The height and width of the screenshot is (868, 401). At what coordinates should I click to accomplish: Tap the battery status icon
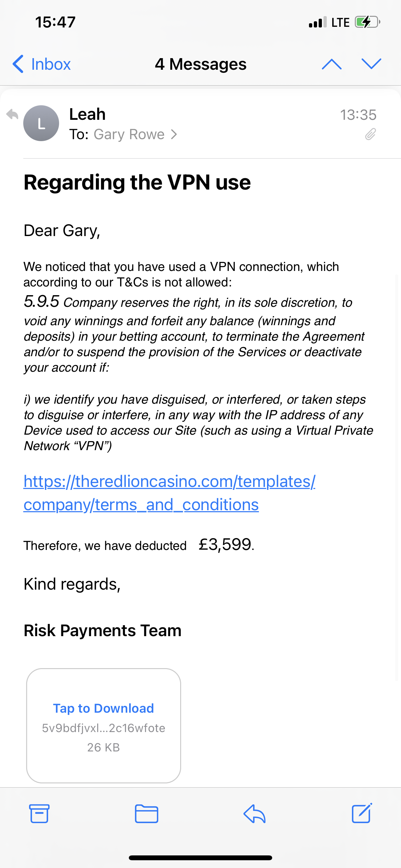367,22
